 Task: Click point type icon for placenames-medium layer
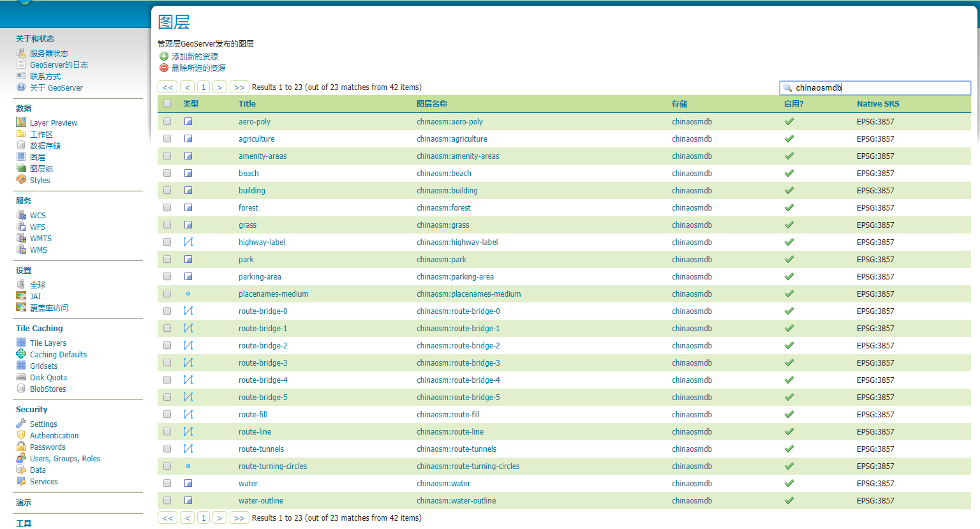[188, 294]
